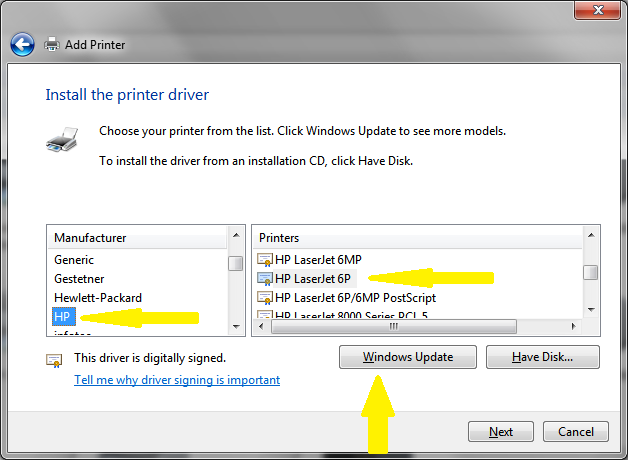Viewport: 631px width, 461px height.
Task: Click the Windows Update button
Action: click(x=408, y=357)
